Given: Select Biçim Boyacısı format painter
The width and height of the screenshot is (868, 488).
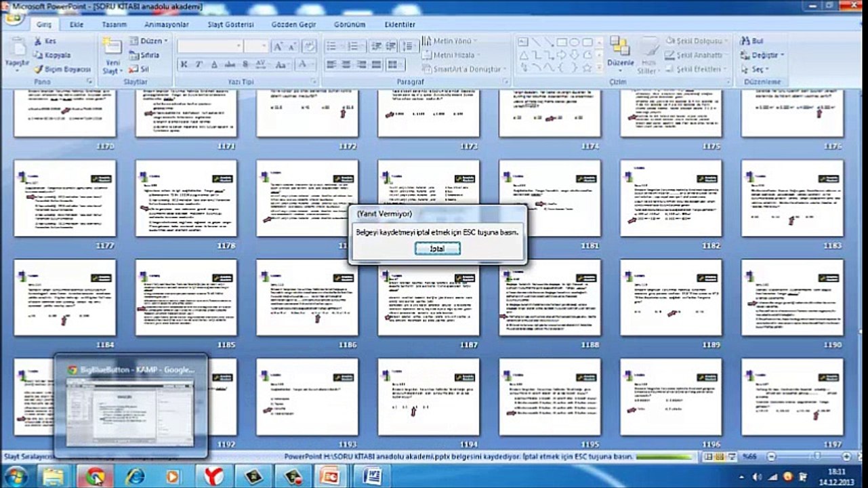Looking at the screenshot, I should click(62, 69).
